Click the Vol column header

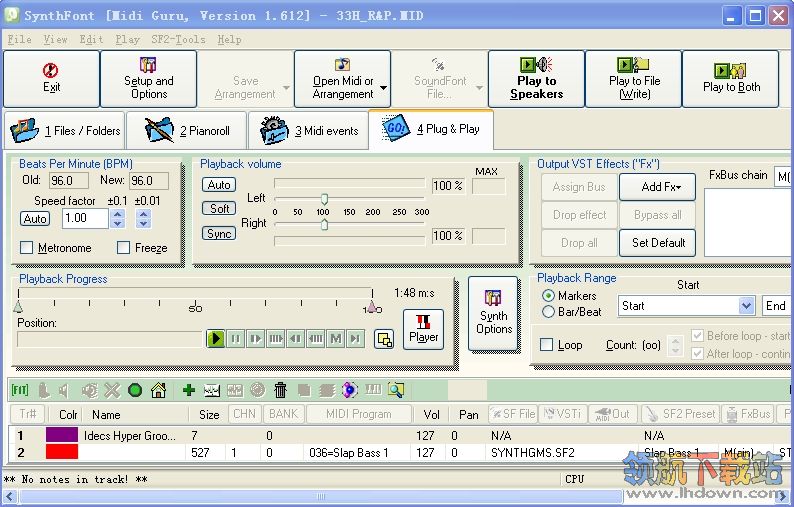(x=431, y=414)
